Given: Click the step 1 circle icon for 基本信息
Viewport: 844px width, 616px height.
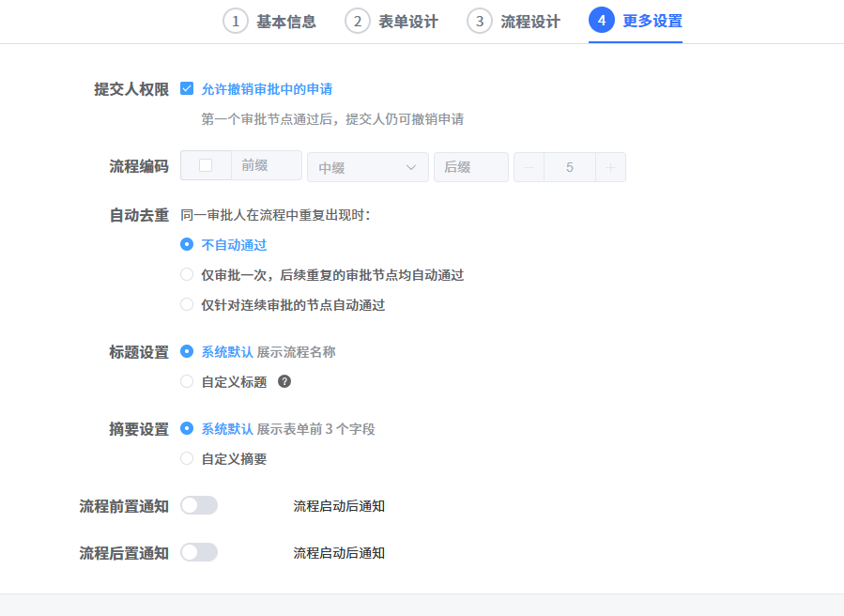Looking at the screenshot, I should point(234,21).
